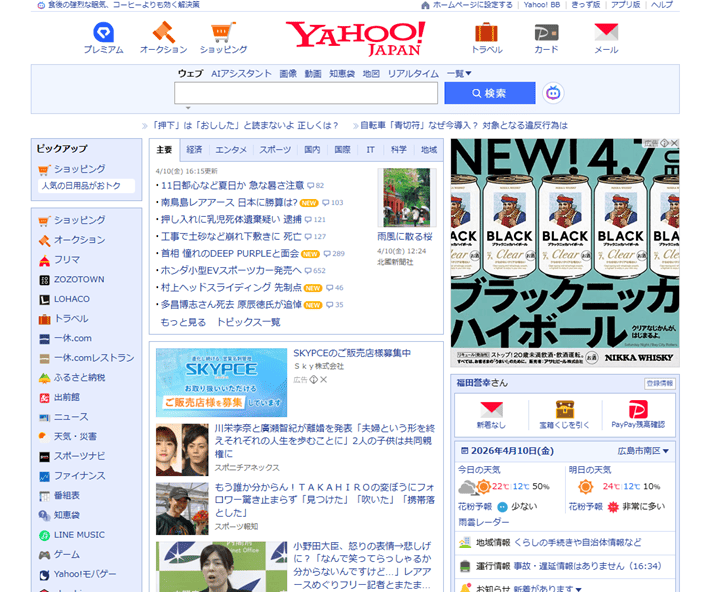The height and width of the screenshot is (592, 710).
Task: Click the 登録情報 button
Action: click(660, 383)
